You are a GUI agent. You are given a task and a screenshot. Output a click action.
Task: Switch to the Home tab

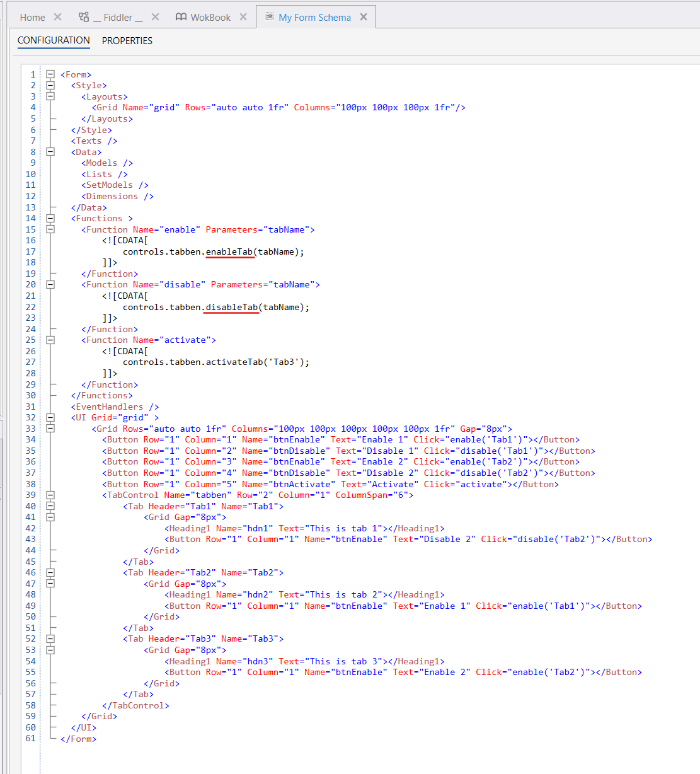[32, 18]
